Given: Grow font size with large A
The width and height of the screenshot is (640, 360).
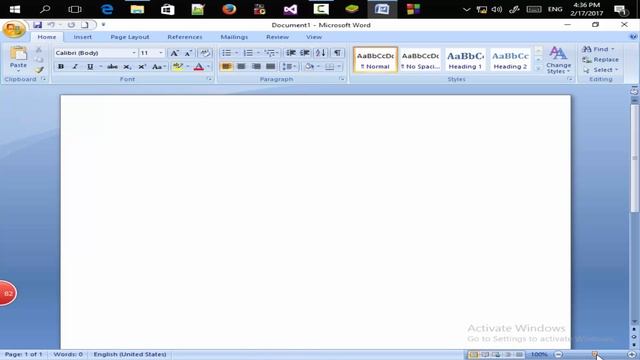Looking at the screenshot, I should click(174, 53).
